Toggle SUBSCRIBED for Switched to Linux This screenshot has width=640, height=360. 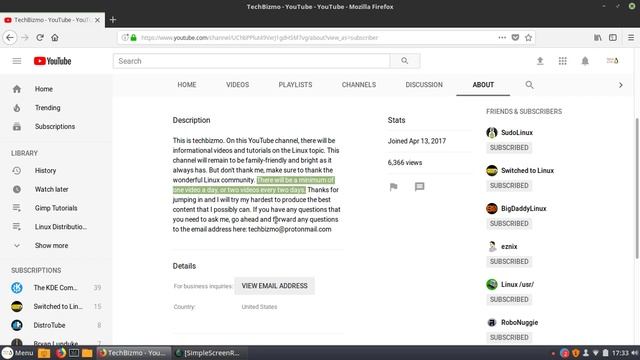pos(509,185)
